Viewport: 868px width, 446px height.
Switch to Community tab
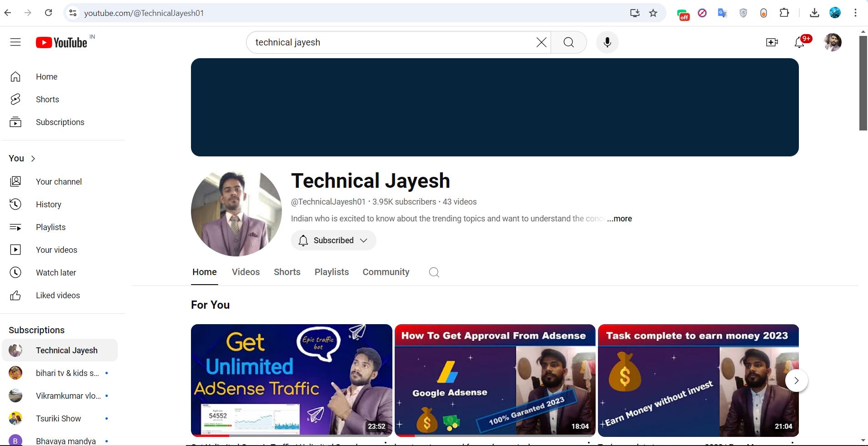pos(386,272)
